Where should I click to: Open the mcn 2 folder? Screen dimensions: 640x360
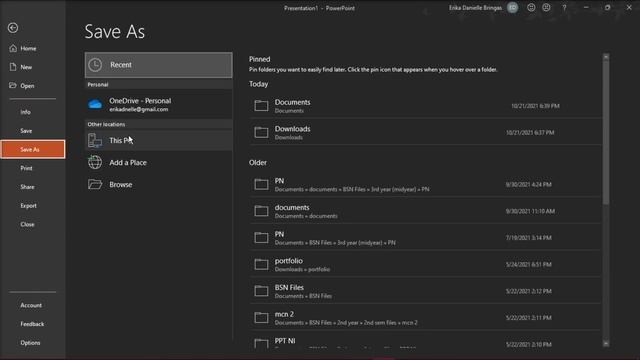(x=425, y=318)
